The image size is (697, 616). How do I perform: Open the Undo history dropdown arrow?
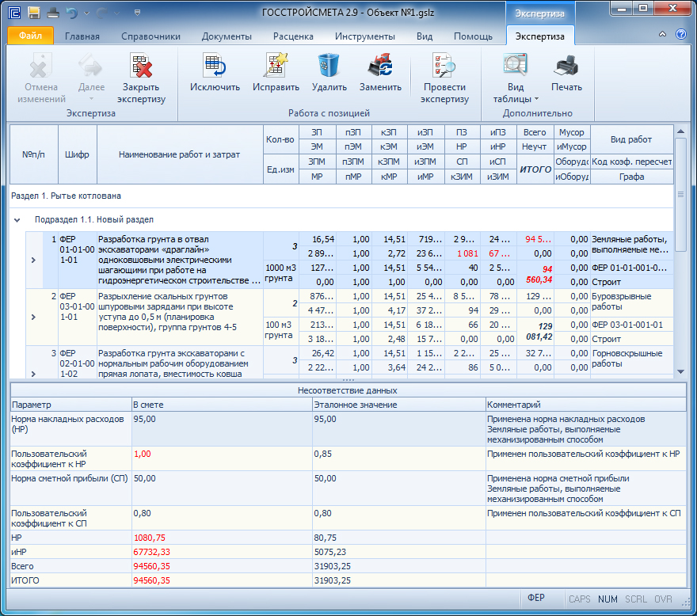pyautogui.click(x=86, y=13)
